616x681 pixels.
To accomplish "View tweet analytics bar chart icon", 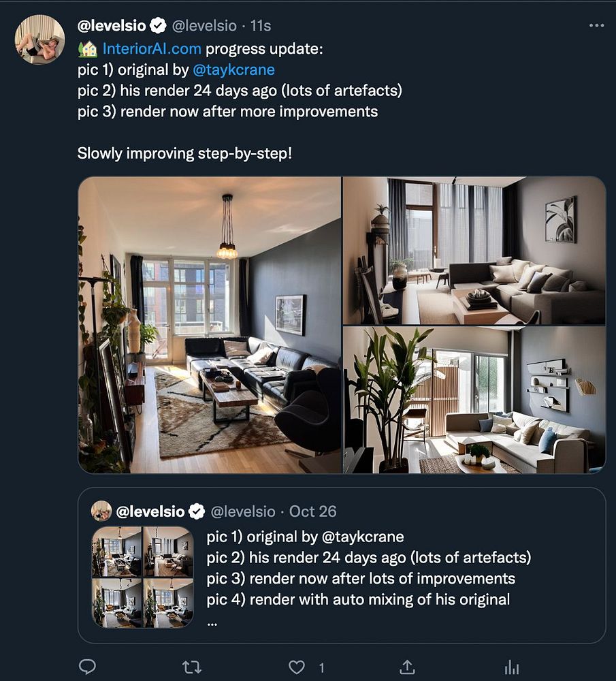I will point(513,667).
